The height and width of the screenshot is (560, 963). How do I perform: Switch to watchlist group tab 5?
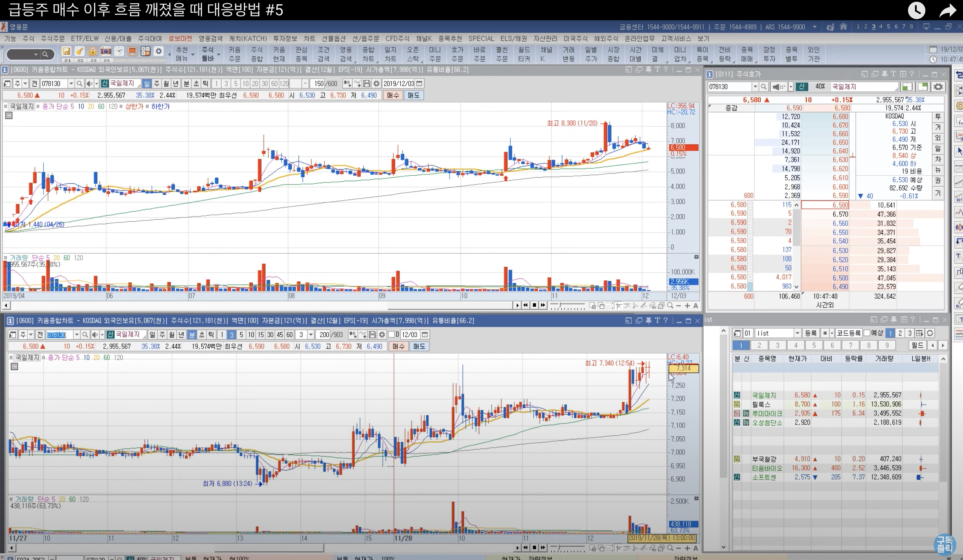pos(814,345)
